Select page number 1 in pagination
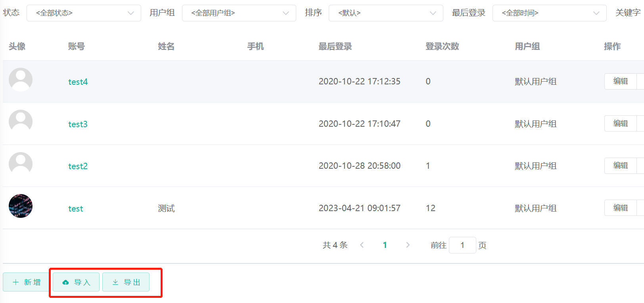 pyautogui.click(x=385, y=245)
